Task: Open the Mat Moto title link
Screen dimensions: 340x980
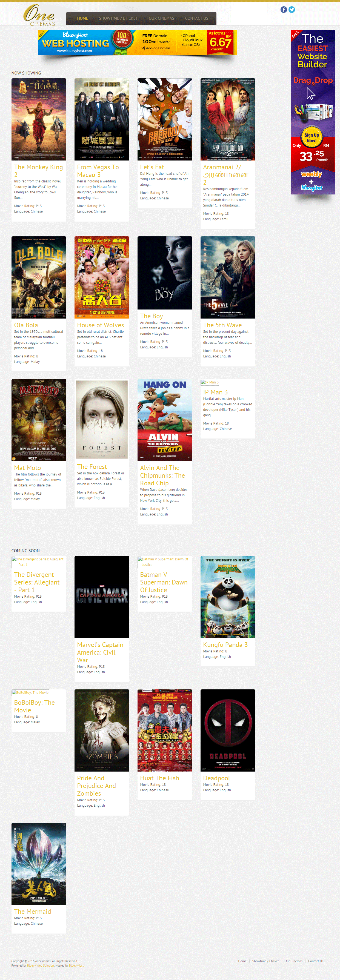Action: click(27, 468)
